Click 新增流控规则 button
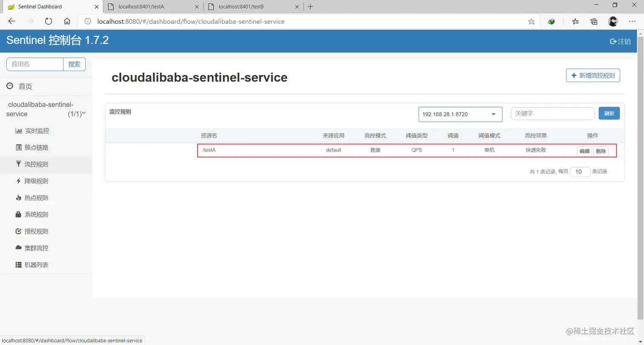This screenshot has height=345, width=644. [x=593, y=75]
